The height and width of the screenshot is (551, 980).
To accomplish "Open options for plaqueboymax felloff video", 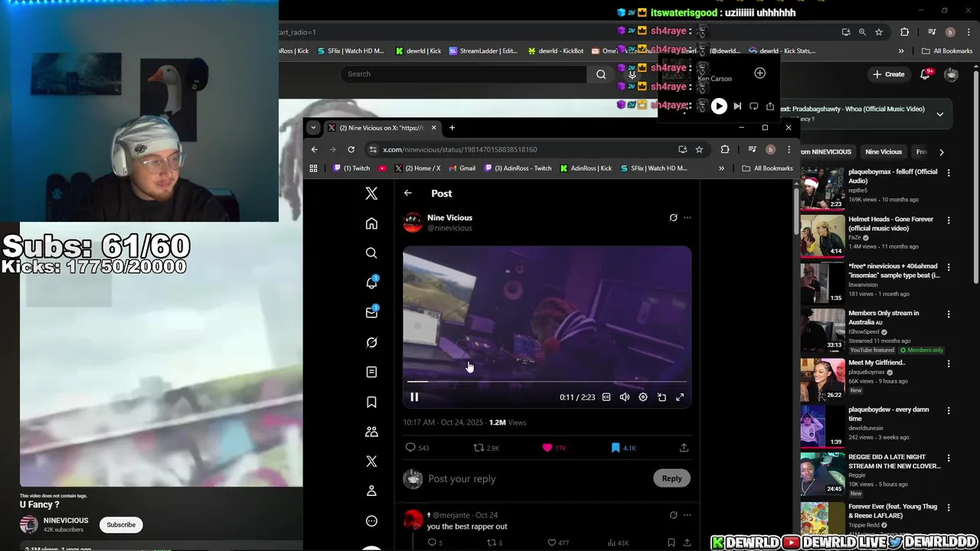I will (949, 172).
